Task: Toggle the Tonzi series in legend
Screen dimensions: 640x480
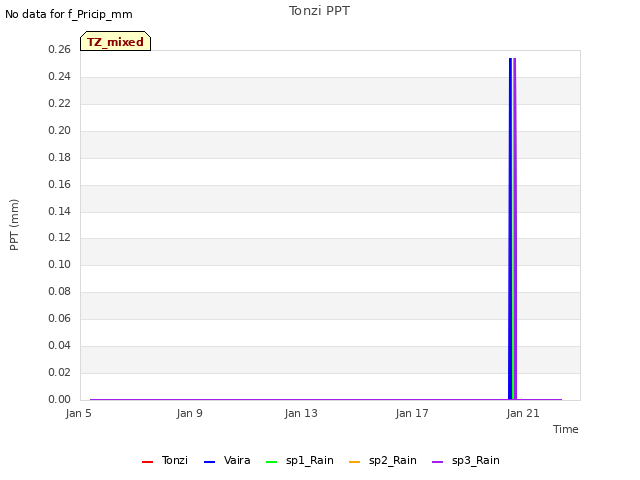Action: 165,460
